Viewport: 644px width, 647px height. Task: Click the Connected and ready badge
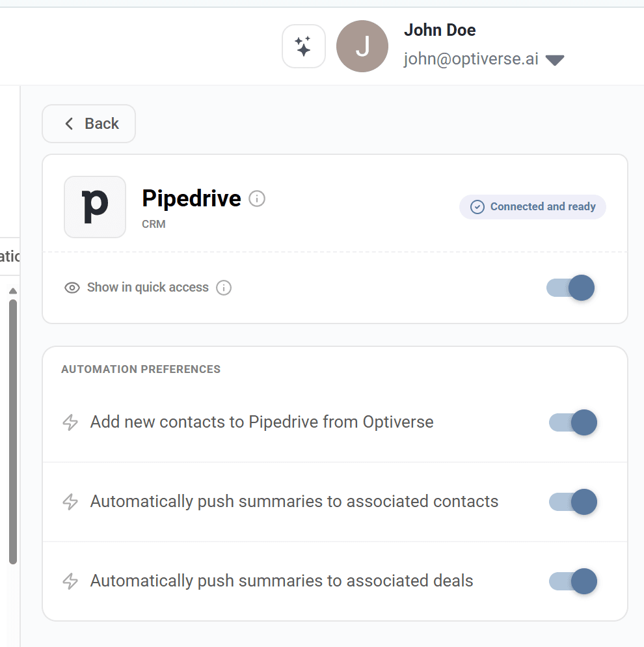pyautogui.click(x=532, y=207)
